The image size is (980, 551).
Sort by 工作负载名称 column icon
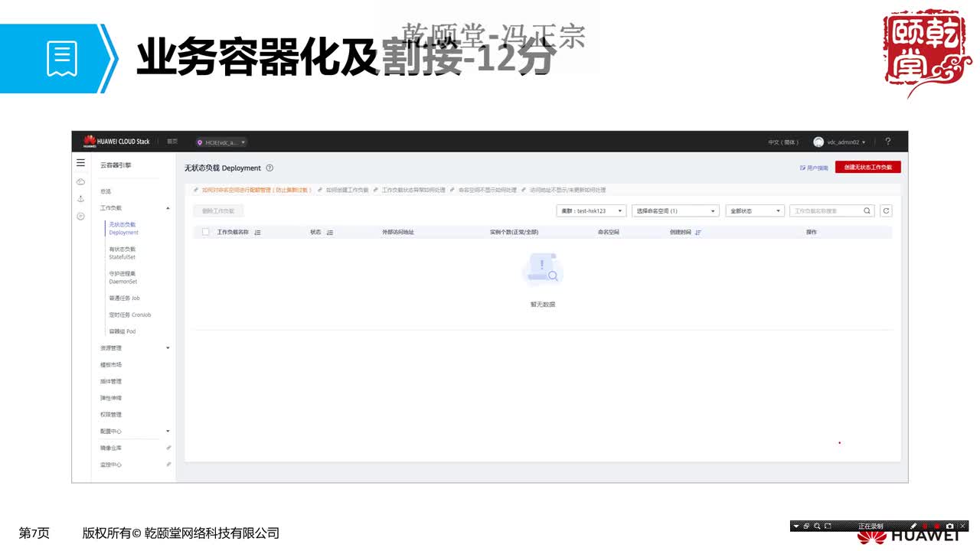tap(257, 232)
